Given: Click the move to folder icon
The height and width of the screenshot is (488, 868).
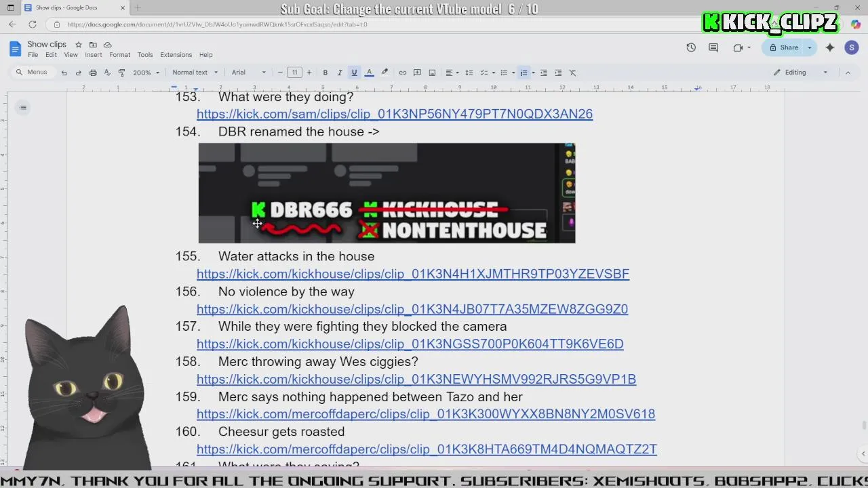Looking at the screenshot, I should (x=93, y=45).
